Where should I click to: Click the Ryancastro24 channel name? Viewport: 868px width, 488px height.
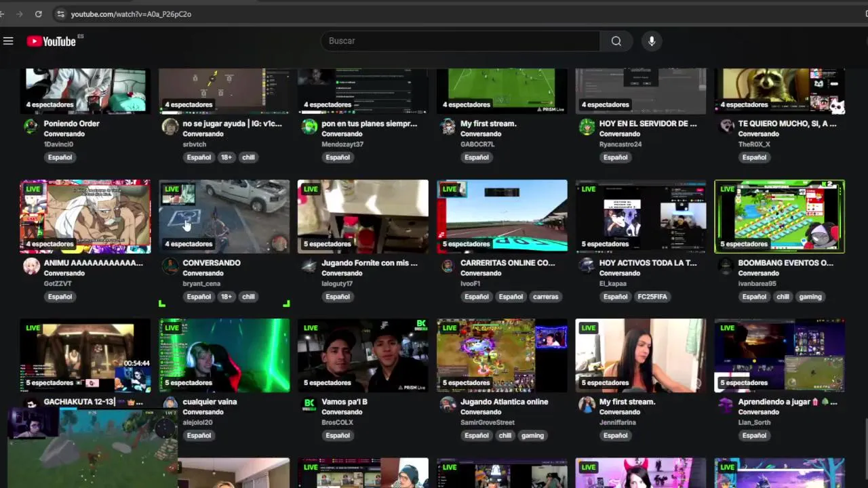(x=620, y=144)
